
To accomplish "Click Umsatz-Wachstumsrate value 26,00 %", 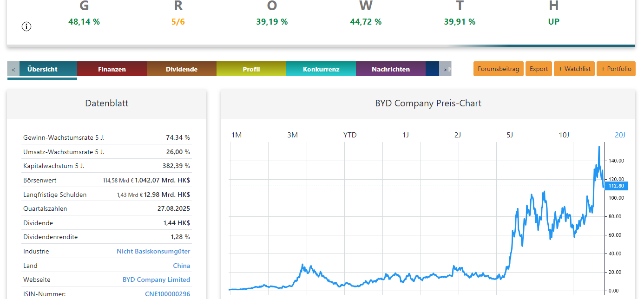I will pos(178,152).
